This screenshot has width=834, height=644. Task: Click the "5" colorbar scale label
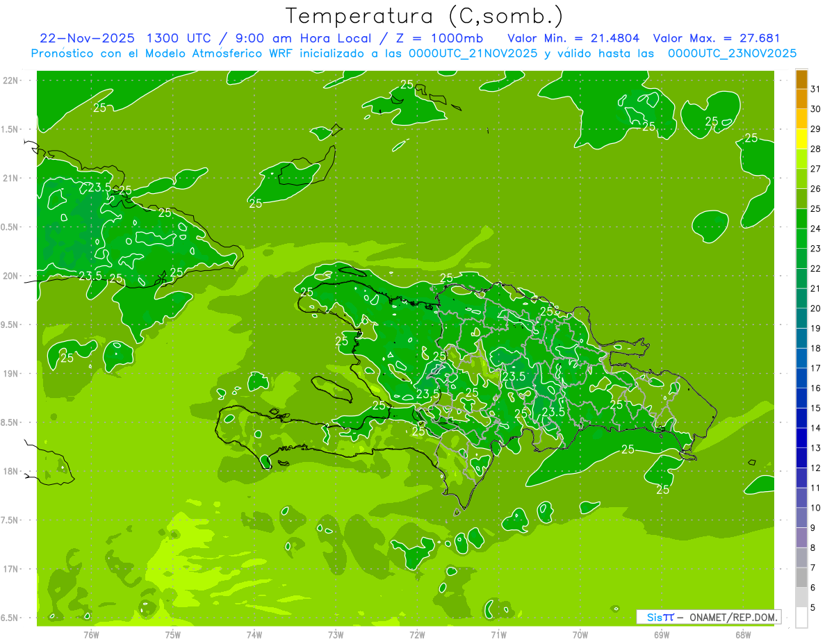click(x=813, y=608)
